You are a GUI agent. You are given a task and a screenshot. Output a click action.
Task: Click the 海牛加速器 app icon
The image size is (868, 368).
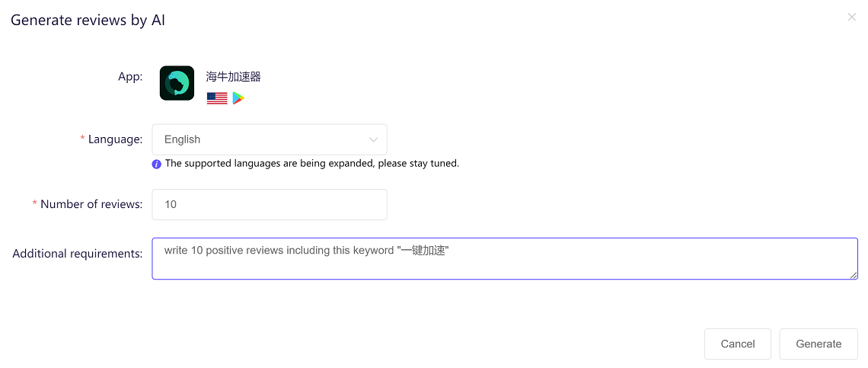pos(177,83)
